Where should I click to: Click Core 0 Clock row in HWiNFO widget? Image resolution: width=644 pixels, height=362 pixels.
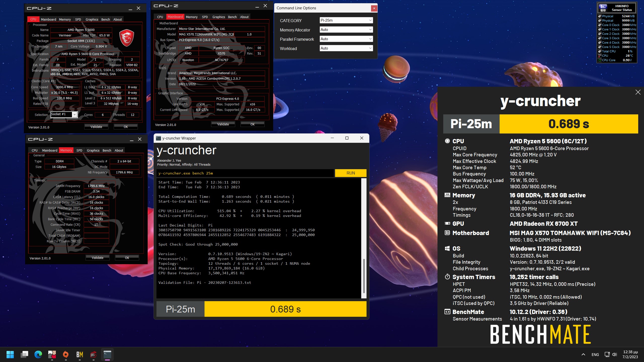point(617,25)
